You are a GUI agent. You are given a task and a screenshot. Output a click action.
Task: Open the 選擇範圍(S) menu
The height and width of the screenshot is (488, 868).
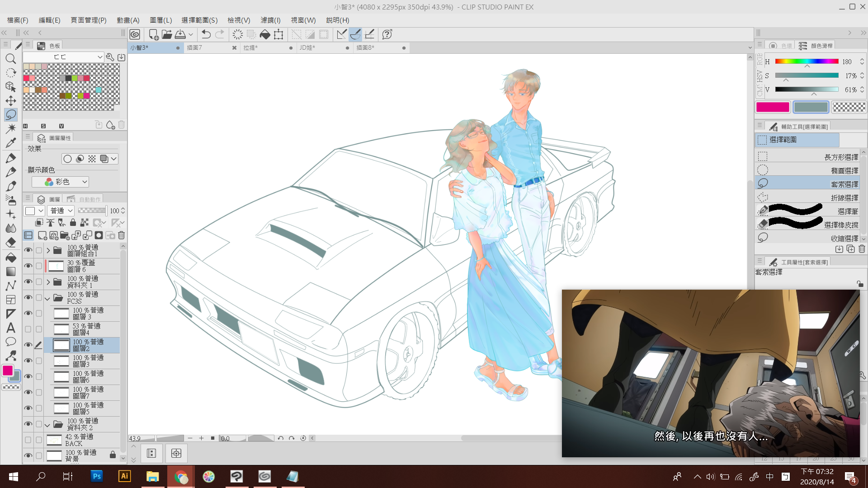[x=199, y=20]
